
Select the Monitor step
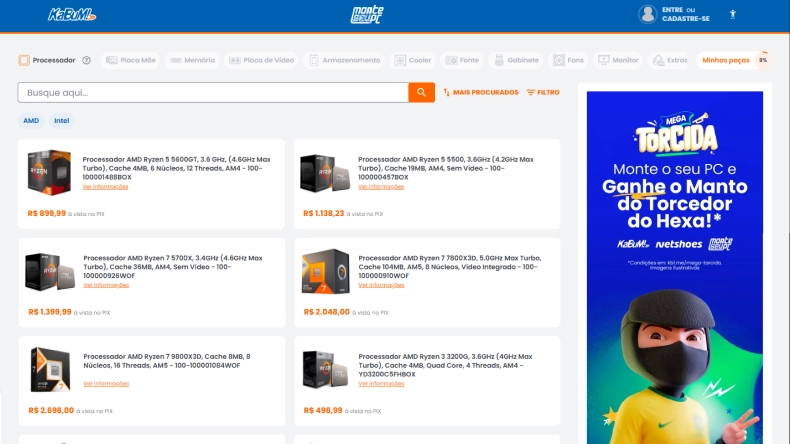click(x=618, y=60)
